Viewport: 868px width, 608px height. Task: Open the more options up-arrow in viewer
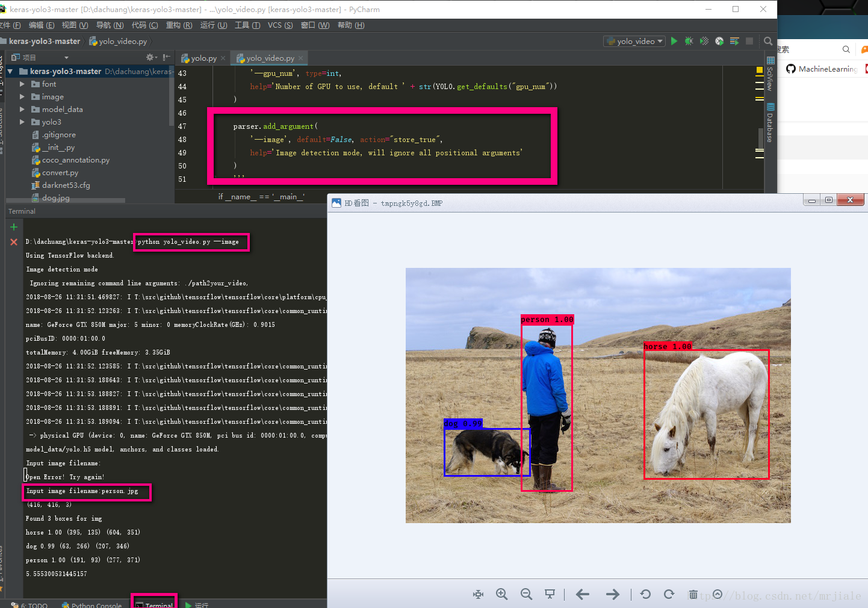point(718,594)
